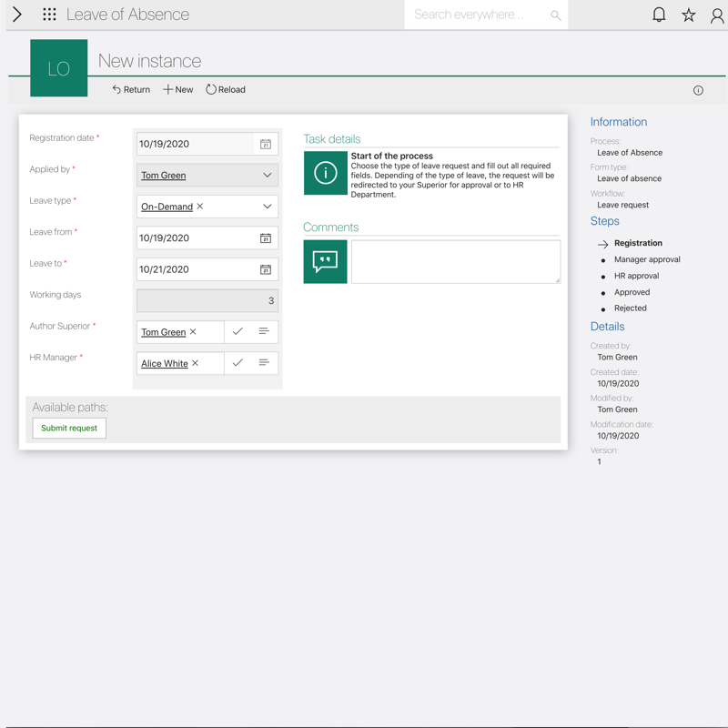Open notifications bell

pyautogui.click(x=659, y=15)
